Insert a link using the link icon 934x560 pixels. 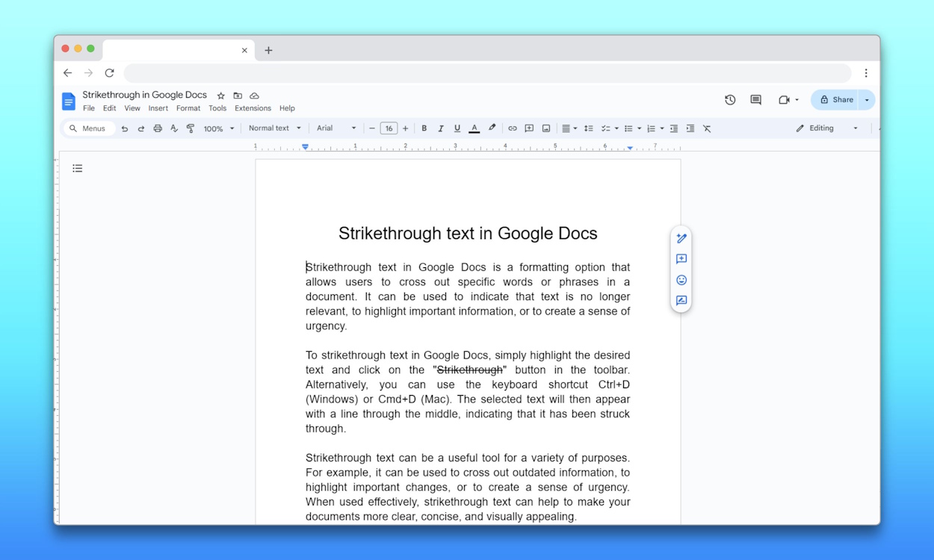(x=513, y=128)
